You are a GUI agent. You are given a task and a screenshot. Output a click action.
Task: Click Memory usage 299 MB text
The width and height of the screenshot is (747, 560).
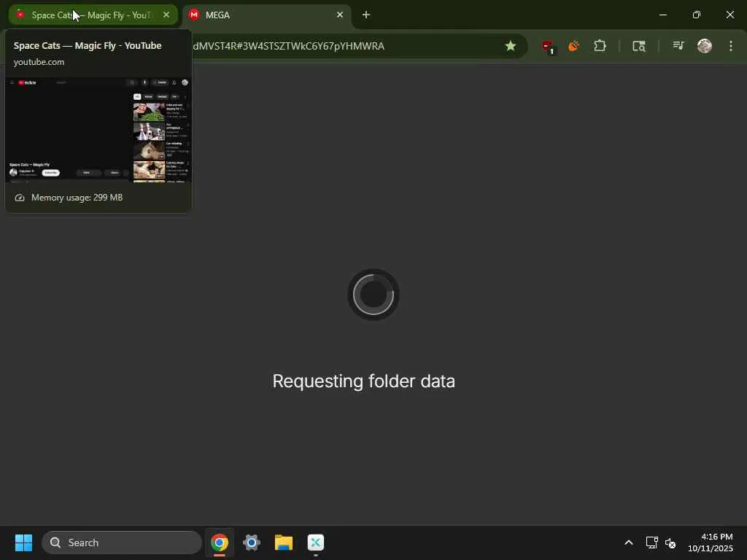point(77,198)
